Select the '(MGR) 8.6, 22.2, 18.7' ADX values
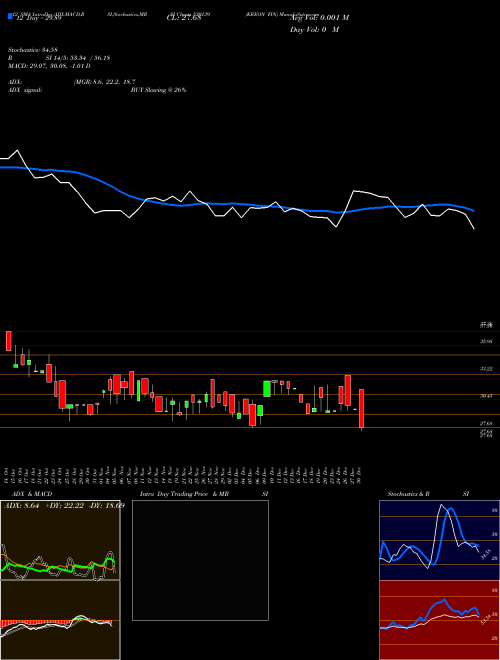The height and width of the screenshot is (660, 500). click(104, 82)
